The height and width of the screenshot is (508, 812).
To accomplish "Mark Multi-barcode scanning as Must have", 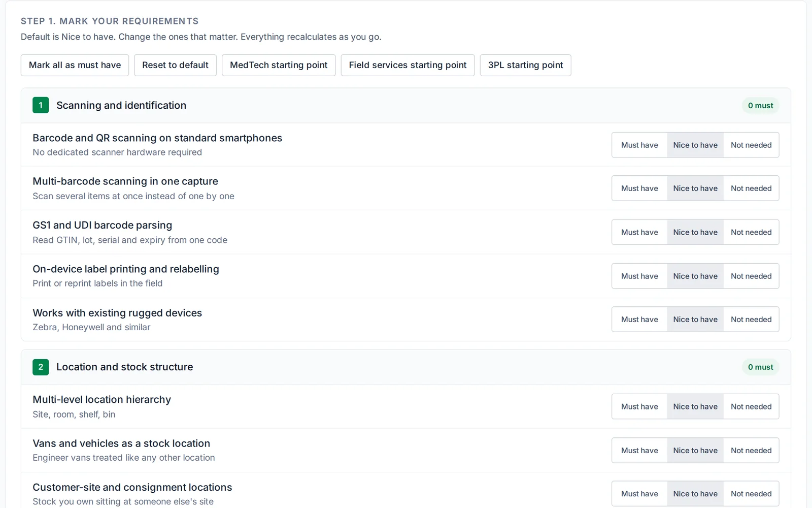I will [x=639, y=188].
